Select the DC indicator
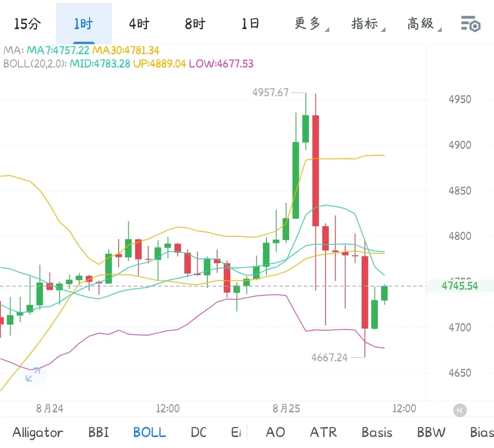Viewport: 494px width, 448px height. [x=199, y=432]
